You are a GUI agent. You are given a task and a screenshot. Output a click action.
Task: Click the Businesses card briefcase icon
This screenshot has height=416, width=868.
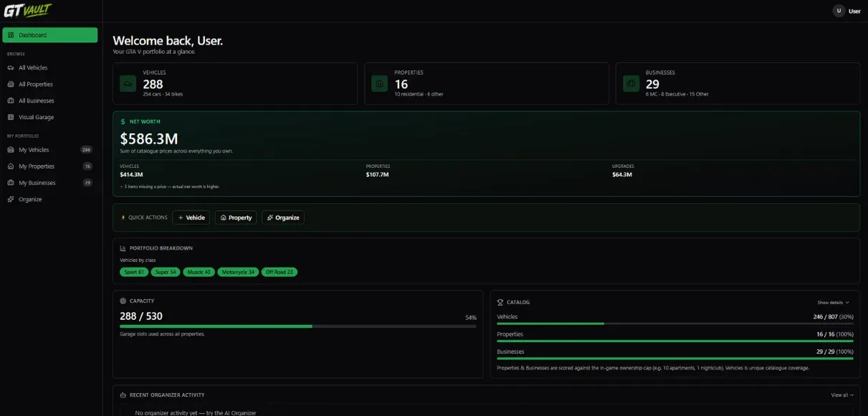click(x=631, y=84)
